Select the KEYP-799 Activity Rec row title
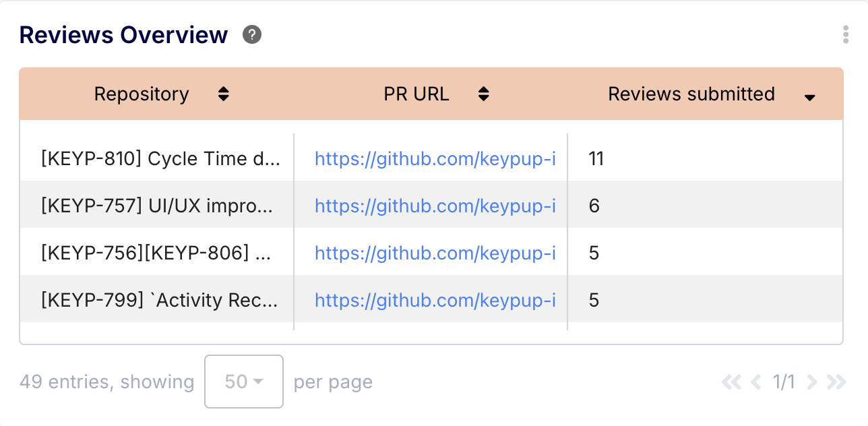This screenshot has width=868, height=426. pyautogui.click(x=160, y=300)
